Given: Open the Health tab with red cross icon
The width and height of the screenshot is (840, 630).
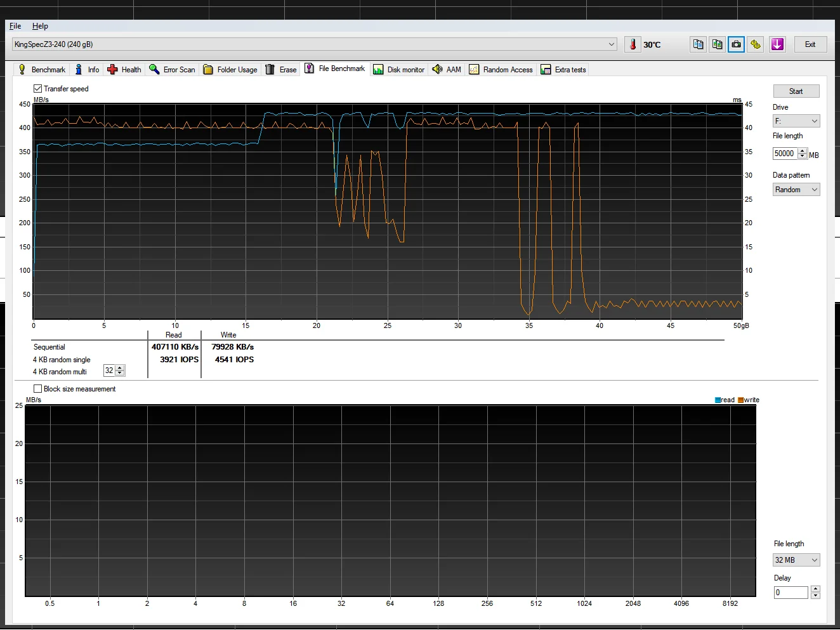Looking at the screenshot, I should coord(124,70).
